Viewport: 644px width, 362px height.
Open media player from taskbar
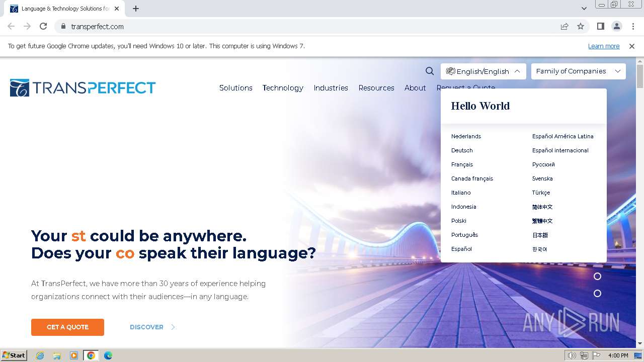(x=74, y=355)
